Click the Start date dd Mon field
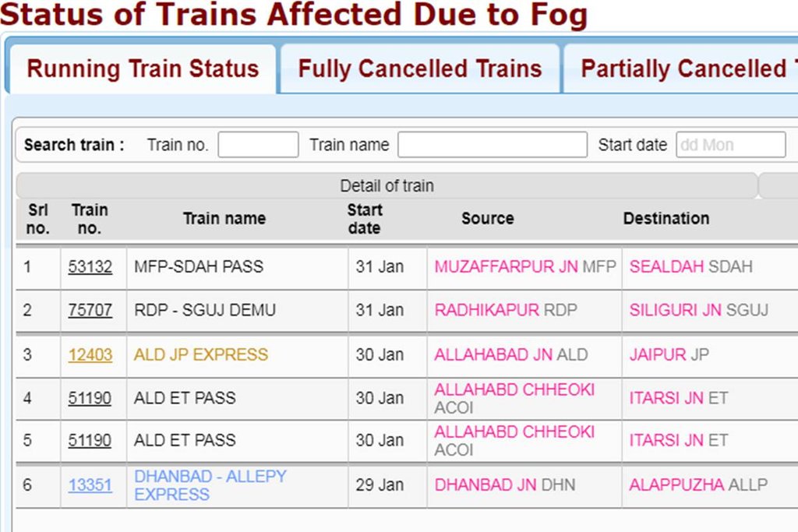Screen dimensions: 798x532 tap(730, 144)
